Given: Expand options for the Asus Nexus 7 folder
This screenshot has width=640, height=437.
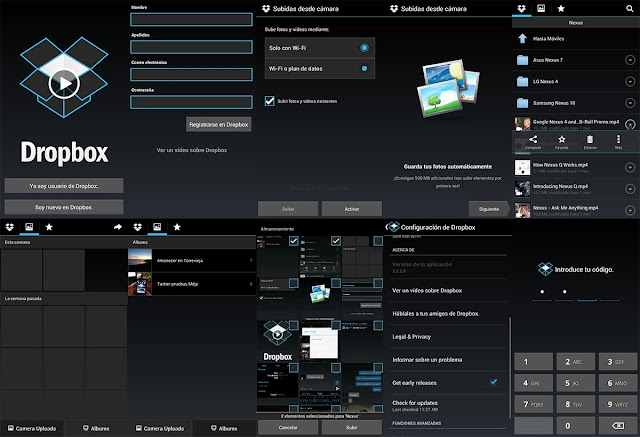Looking at the screenshot, I should point(630,60).
